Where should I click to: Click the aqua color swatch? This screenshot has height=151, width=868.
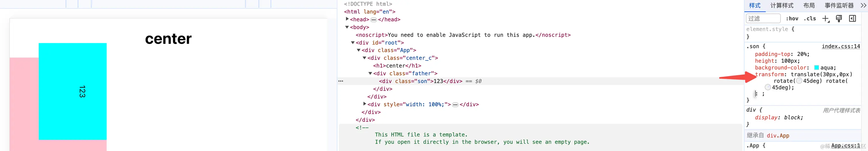816,68
